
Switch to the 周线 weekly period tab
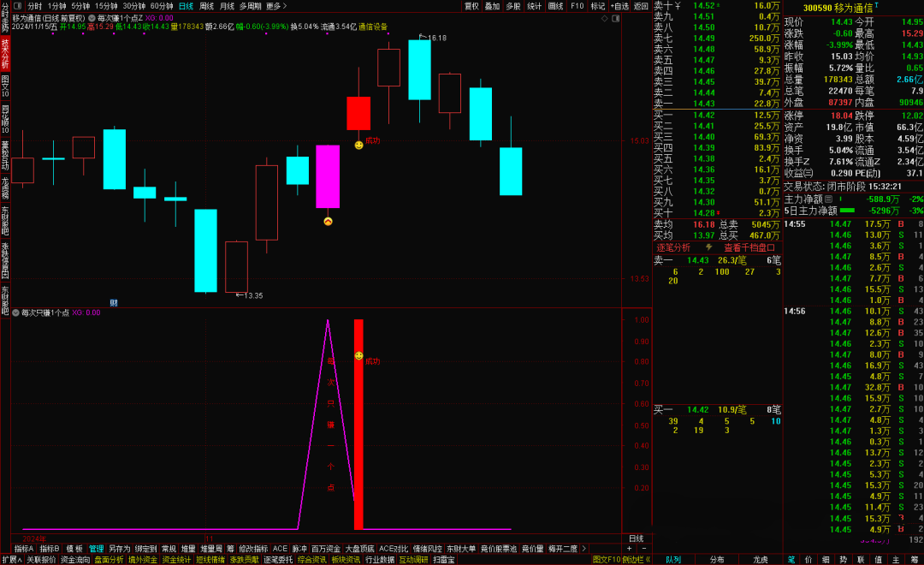(x=206, y=6)
